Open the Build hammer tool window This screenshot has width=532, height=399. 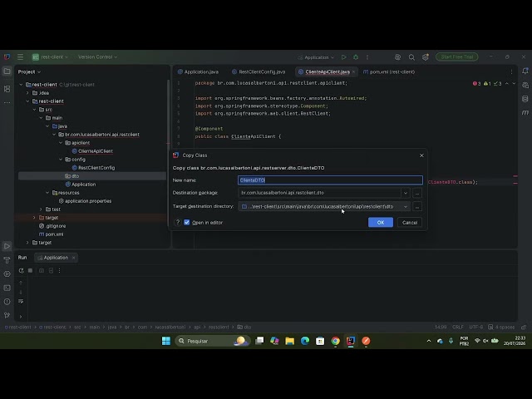7,260
